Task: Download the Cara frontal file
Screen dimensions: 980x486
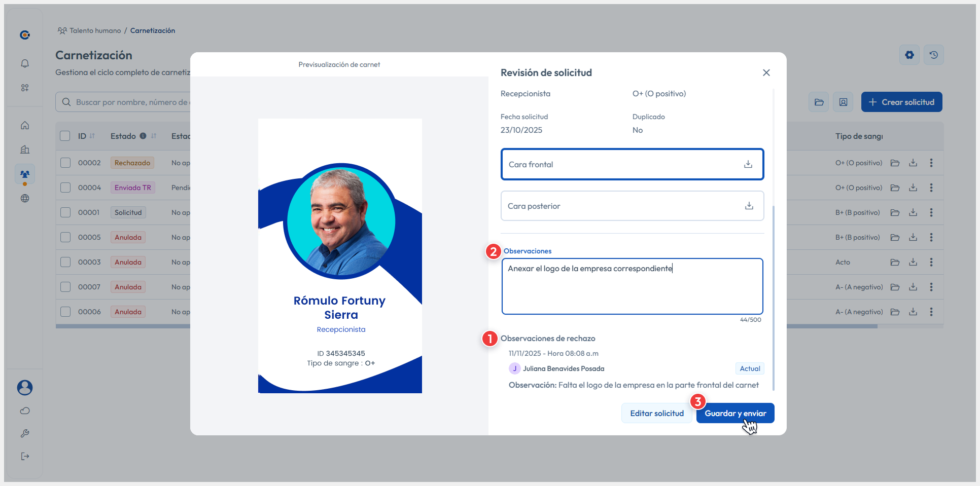Action: [x=748, y=164]
